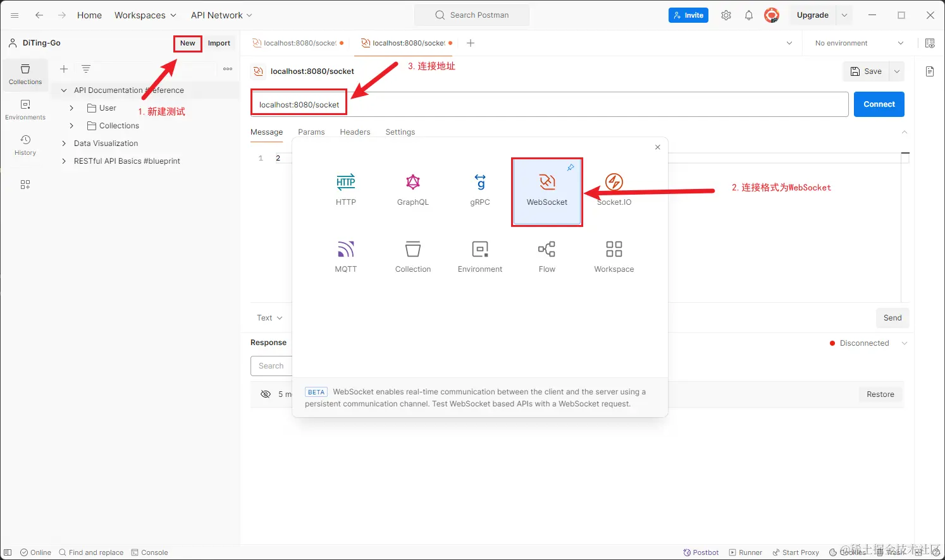Expand RESTful API Basics #blueprint collection
The width and height of the screenshot is (945, 560).
(64, 161)
